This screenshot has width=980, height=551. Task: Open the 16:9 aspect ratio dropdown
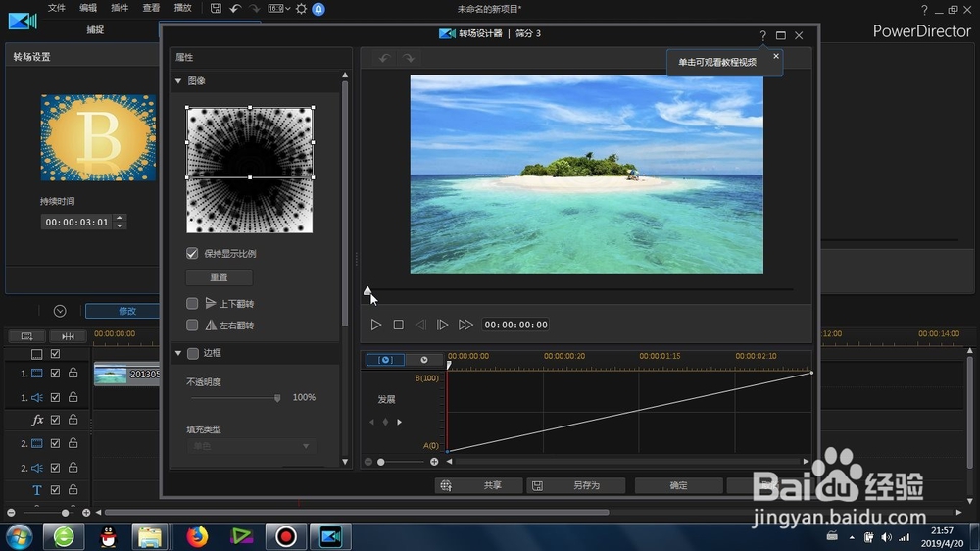point(278,9)
